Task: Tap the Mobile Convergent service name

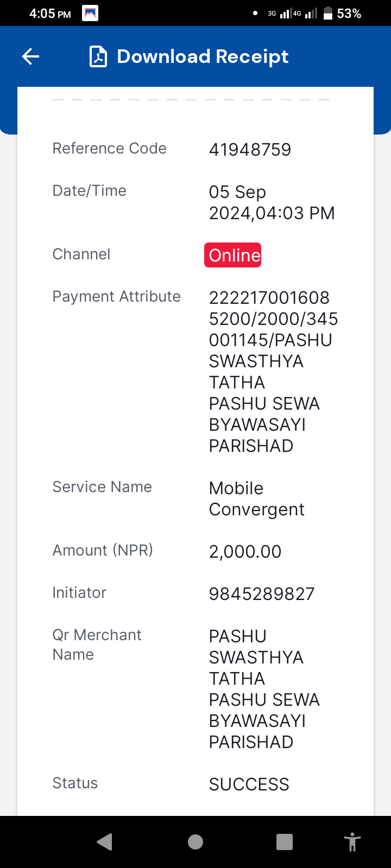Action: click(257, 499)
